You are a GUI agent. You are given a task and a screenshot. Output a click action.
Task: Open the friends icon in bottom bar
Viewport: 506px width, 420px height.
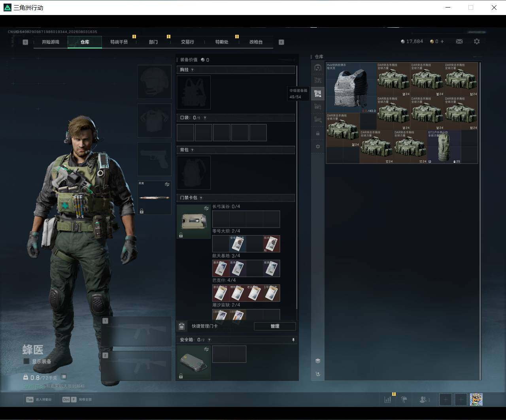pos(424,399)
